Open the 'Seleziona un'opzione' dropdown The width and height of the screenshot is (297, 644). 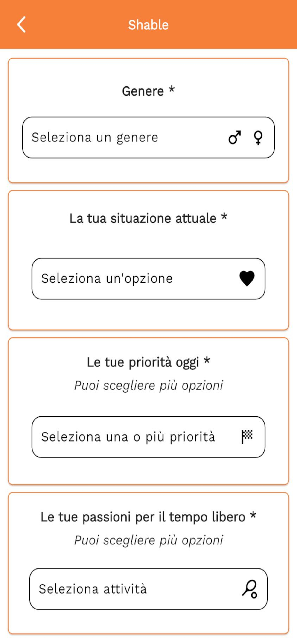pos(148,278)
